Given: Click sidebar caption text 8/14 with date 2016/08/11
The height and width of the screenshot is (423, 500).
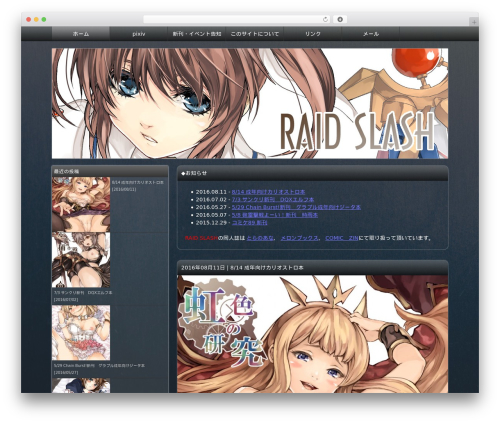Looking at the screenshot, I should (138, 186).
